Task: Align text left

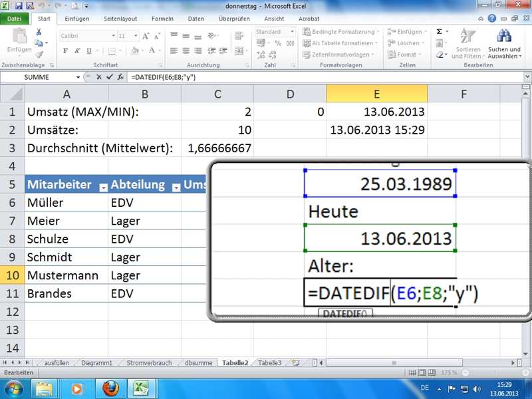Action: tap(174, 51)
